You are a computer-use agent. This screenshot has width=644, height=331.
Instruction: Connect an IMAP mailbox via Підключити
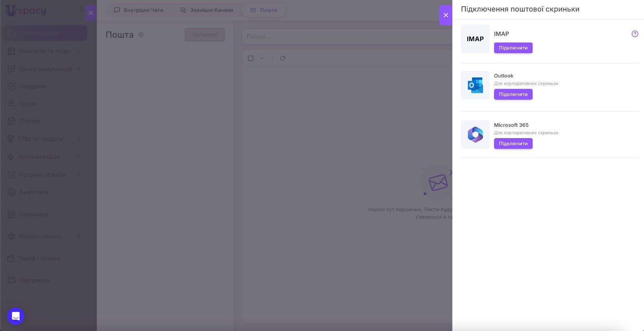[x=513, y=48]
